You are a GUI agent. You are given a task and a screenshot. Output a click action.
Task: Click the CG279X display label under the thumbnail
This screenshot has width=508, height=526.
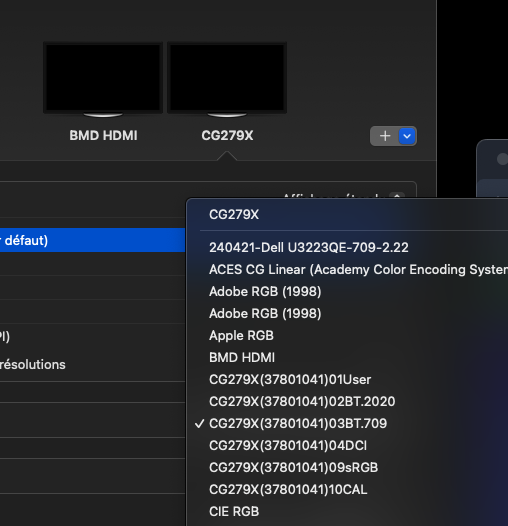(227, 136)
